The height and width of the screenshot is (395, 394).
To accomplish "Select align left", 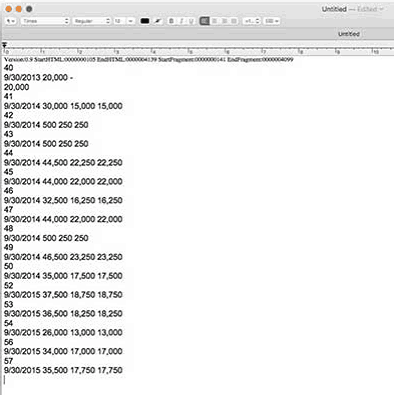I will [205, 21].
